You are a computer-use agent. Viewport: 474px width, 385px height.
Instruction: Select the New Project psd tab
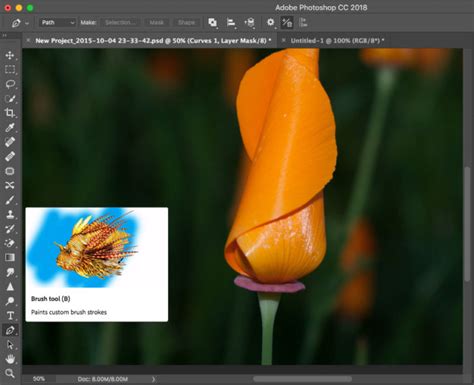point(153,41)
